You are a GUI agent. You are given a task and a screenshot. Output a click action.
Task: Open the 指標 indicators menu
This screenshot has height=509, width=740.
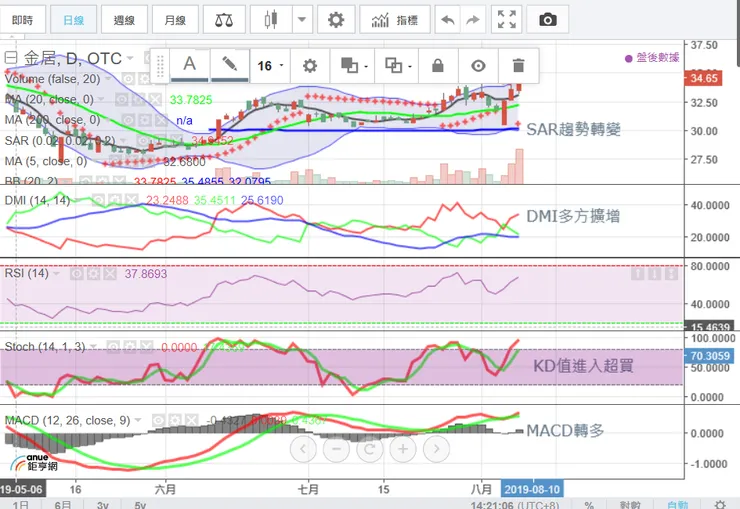[395, 20]
